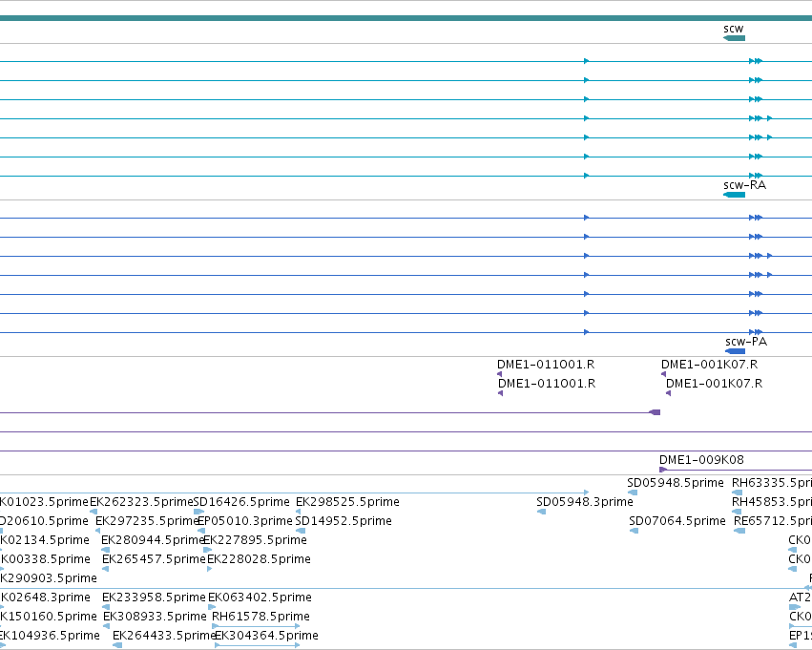812x650 pixels.
Task: Click the arrow glyph under EK233958.5prime
Action: (x=106, y=607)
